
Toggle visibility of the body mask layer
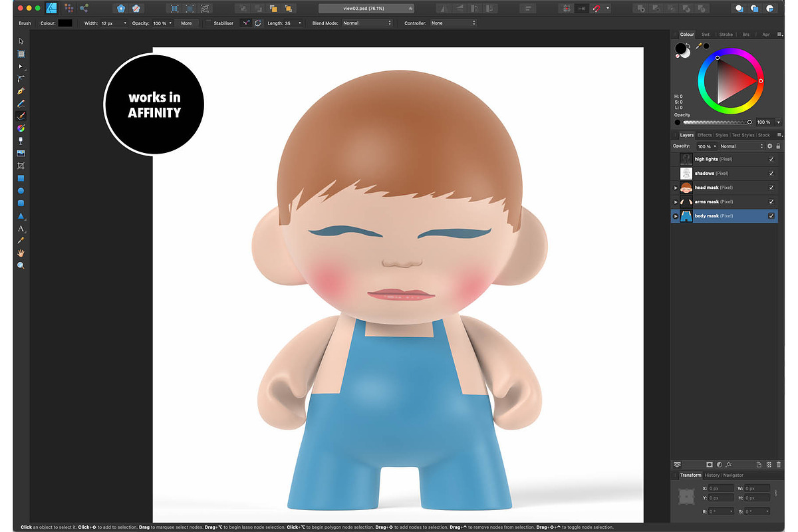tap(771, 216)
